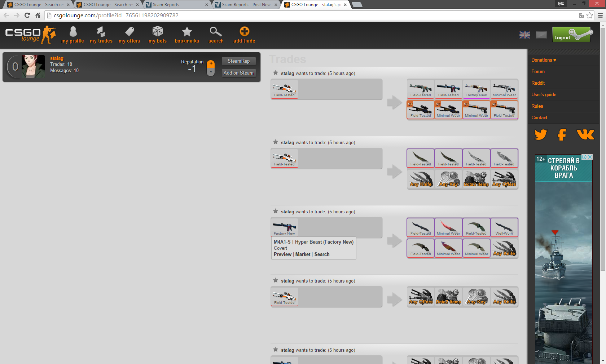606x364 pixels.
Task: Decrease reputation with minus button
Action: click(211, 72)
